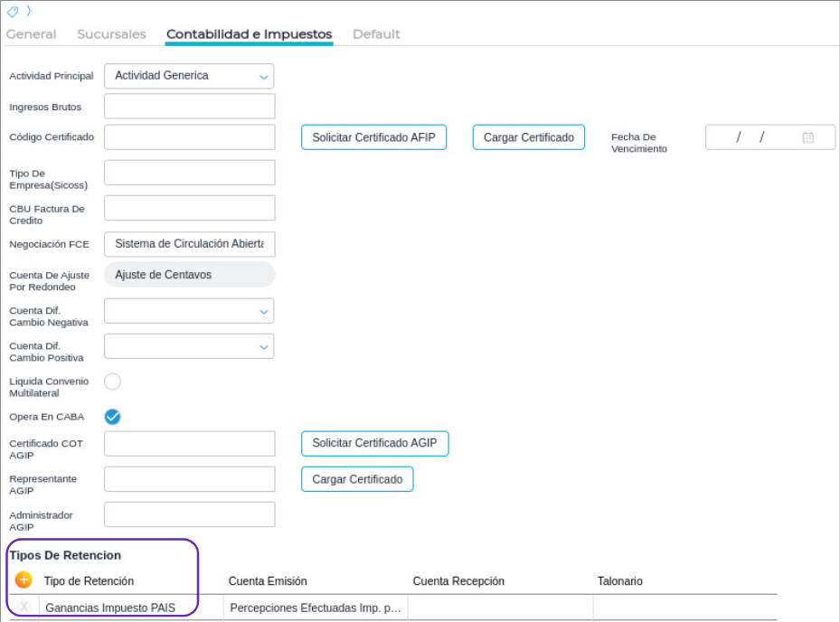Add a new Tipo de Retención row
Viewport: 840px width, 622px height.
(x=24, y=580)
